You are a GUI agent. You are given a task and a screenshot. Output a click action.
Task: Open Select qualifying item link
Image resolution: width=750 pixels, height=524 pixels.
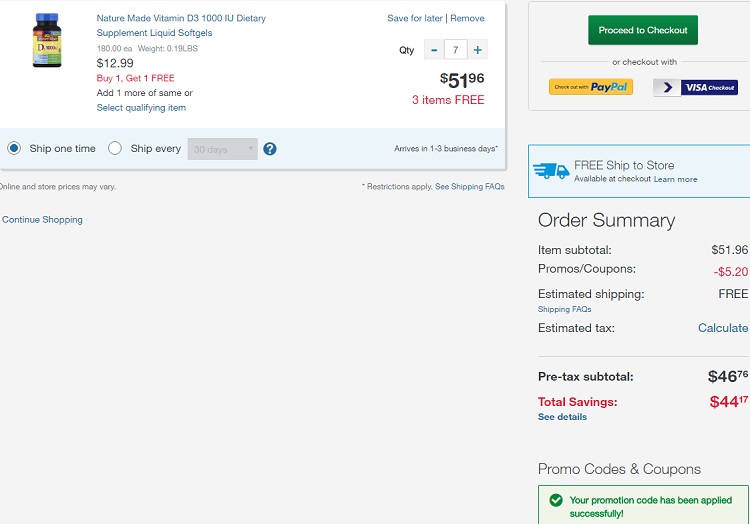pyautogui.click(x=141, y=108)
